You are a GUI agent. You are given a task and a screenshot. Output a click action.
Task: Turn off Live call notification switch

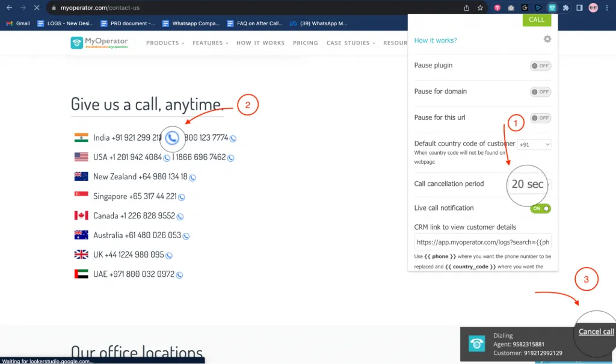point(540,208)
